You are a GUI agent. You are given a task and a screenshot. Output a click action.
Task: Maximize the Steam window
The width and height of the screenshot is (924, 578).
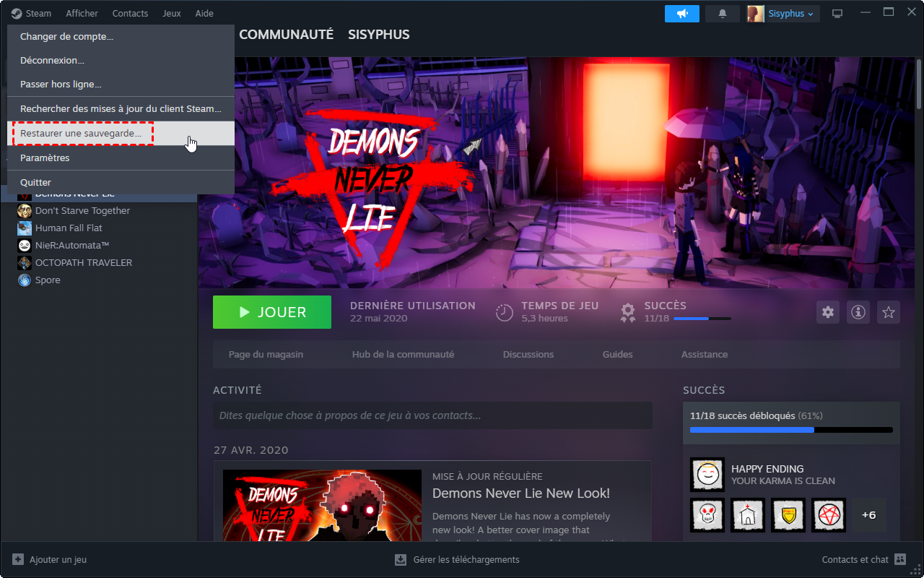(889, 12)
